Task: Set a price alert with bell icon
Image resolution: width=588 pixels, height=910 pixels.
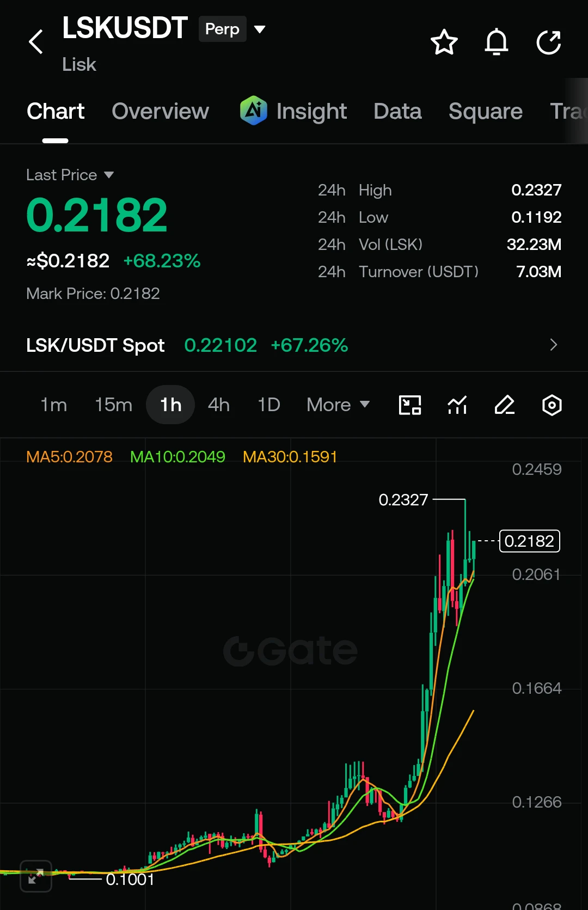Action: (496, 42)
